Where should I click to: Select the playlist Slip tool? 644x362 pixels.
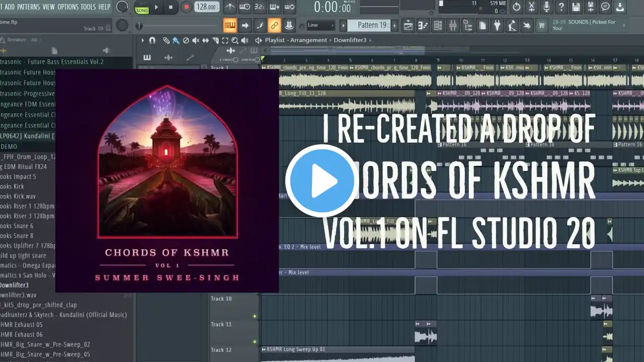click(x=205, y=41)
